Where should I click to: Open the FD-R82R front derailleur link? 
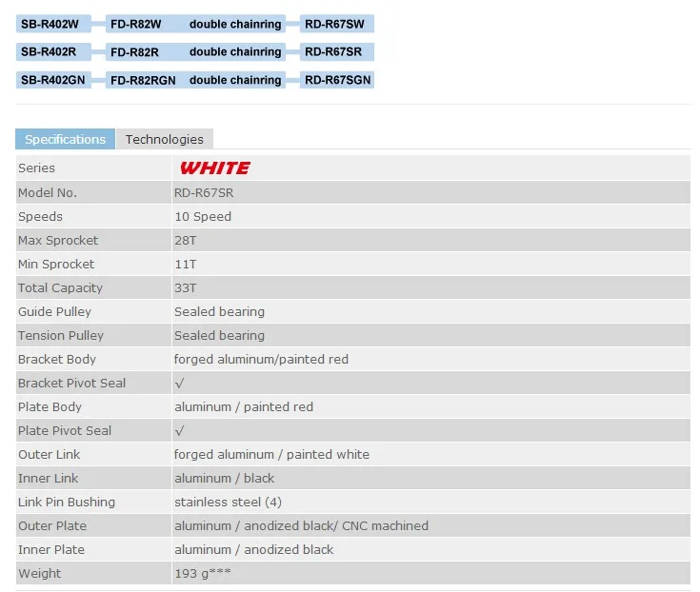tap(134, 52)
